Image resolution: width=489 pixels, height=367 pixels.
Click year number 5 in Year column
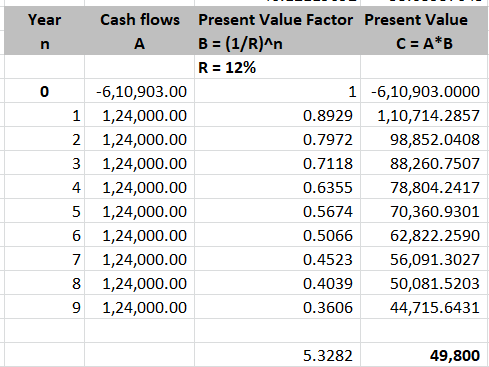[44, 211]
